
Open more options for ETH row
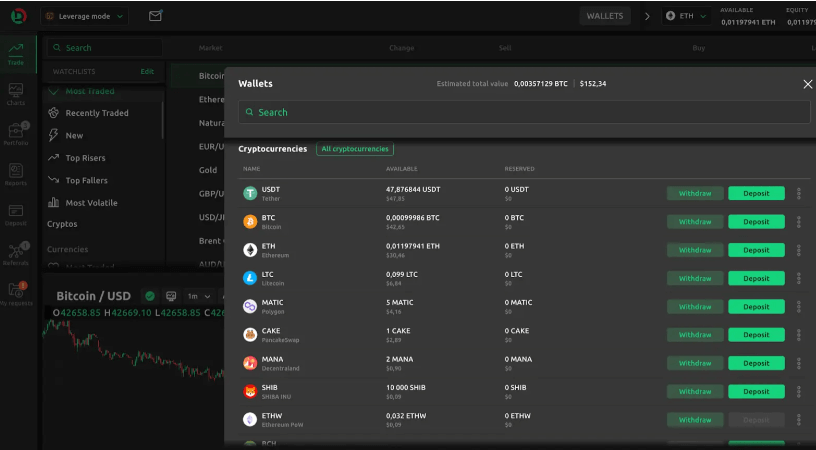click(798, 250)
